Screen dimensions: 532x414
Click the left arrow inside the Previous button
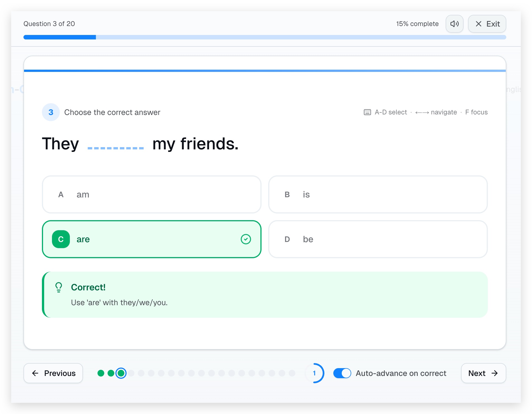click(35, 373)
